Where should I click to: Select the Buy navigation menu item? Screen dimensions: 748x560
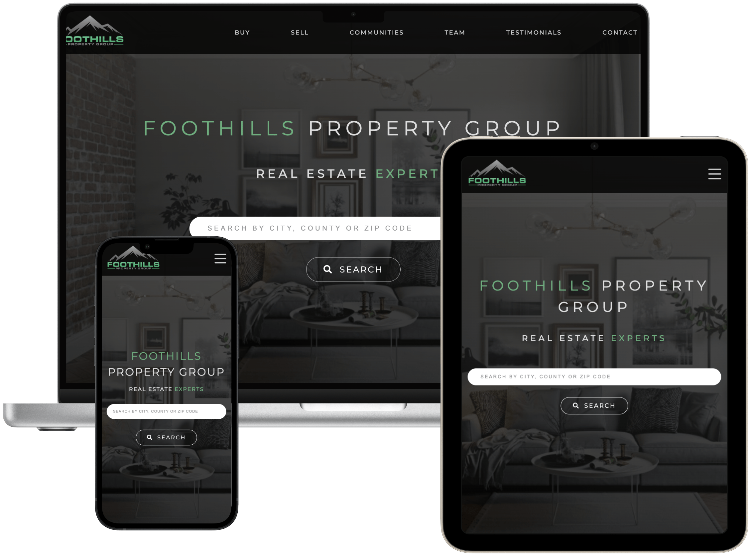242,16
